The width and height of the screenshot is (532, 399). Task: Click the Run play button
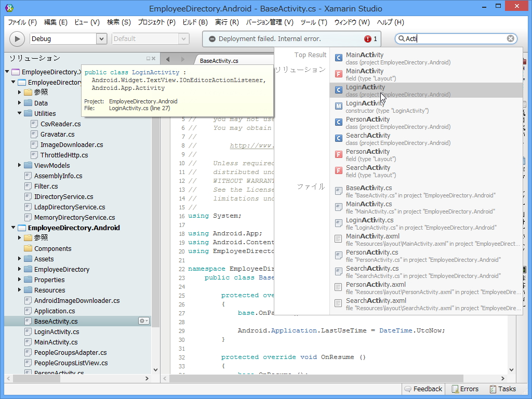[17, 38]
